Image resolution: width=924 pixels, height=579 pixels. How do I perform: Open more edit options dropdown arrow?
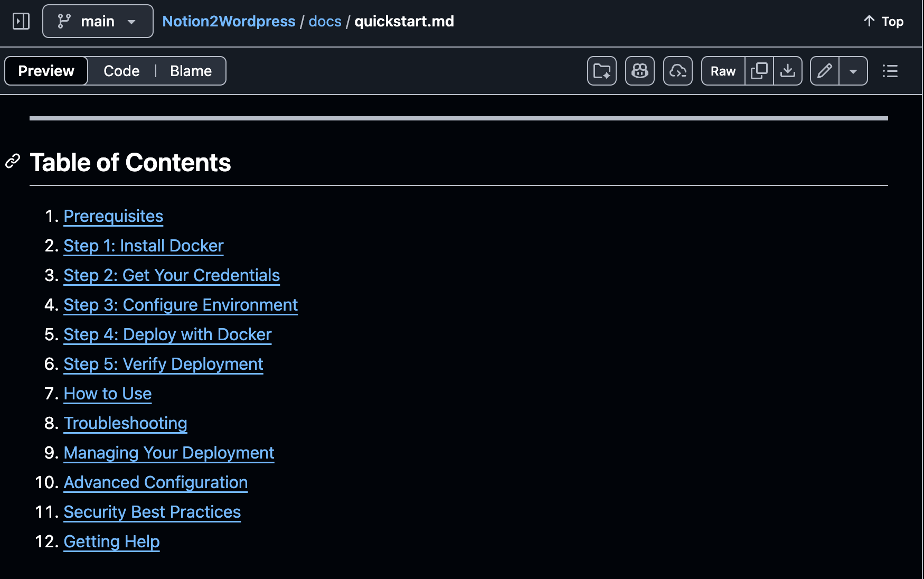click(x=853, y=71)
